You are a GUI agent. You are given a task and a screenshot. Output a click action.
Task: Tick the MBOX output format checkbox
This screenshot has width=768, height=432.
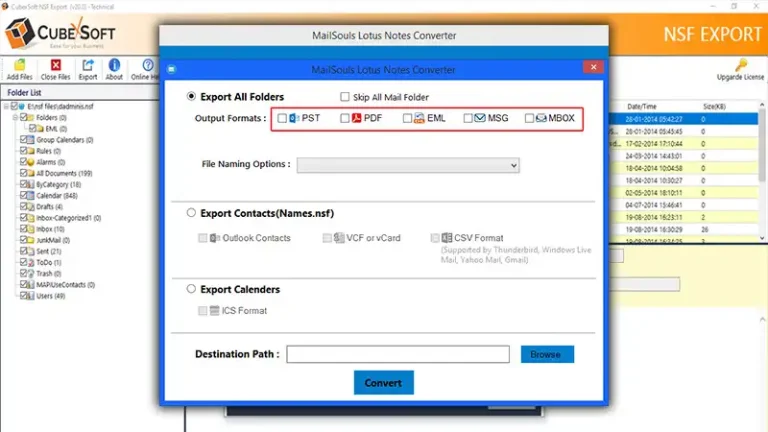[528, 119]
